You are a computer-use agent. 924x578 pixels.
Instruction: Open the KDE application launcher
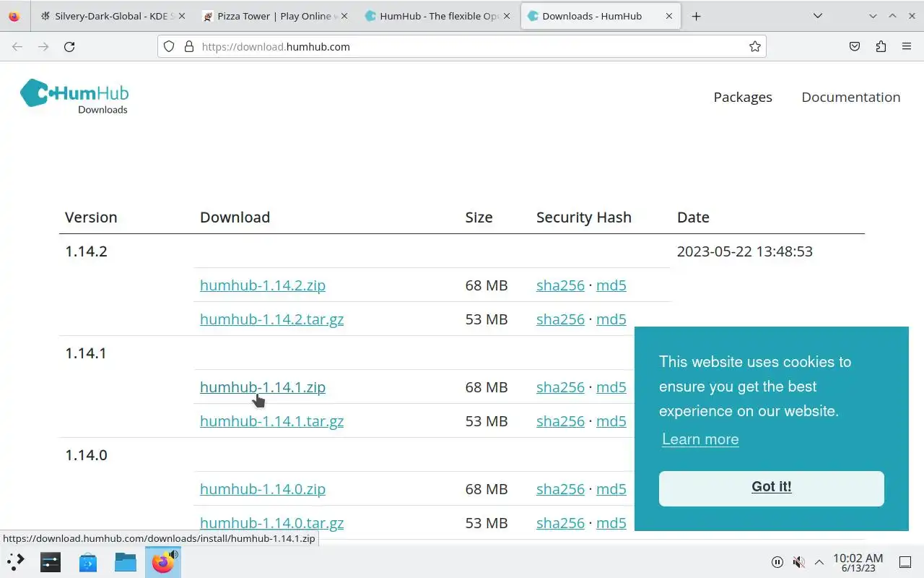16,561
